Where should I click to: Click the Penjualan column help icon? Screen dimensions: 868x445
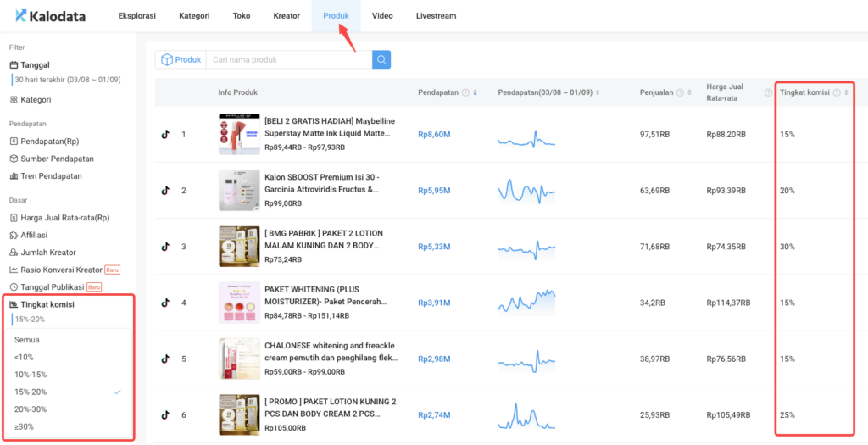[681, 92]
